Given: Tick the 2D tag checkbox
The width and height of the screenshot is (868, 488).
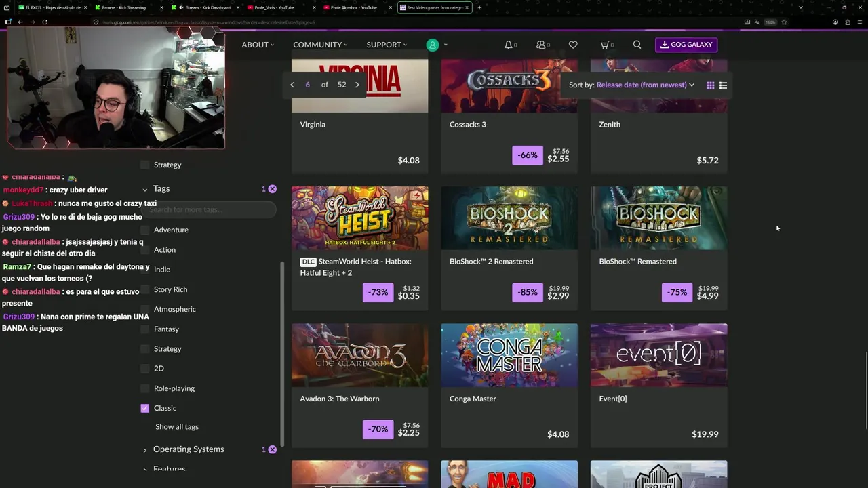Looking at the screenshot, I should pos(144,369).
